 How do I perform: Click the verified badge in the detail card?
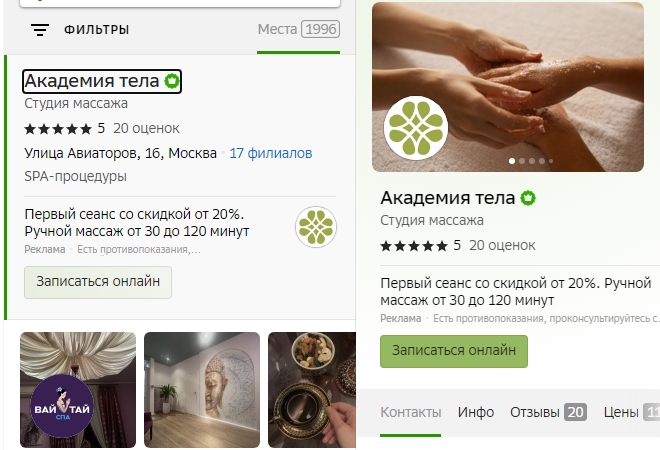[528, 198]
